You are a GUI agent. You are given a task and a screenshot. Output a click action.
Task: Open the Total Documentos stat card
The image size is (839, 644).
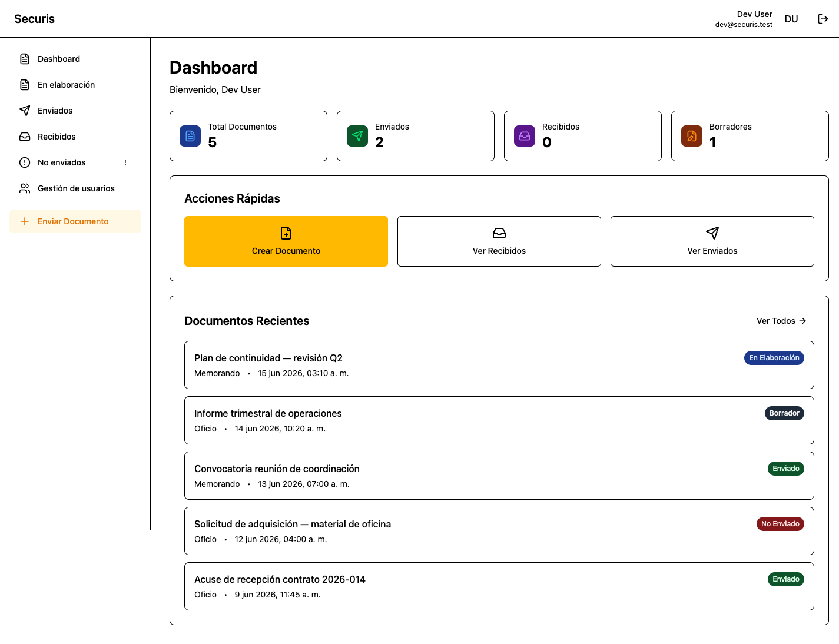click(x=248, y=136)
